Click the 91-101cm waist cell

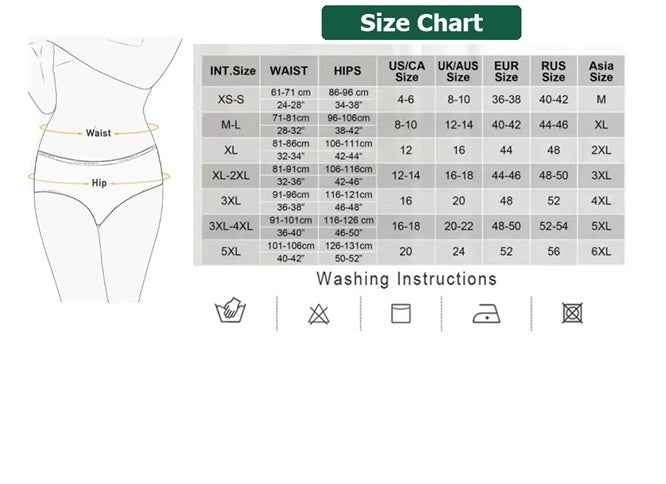coord(291,220)
